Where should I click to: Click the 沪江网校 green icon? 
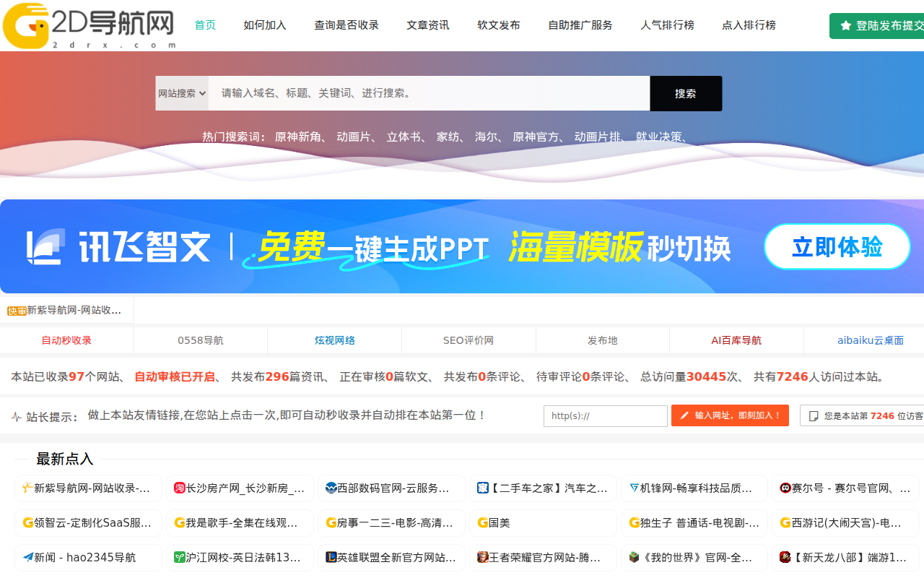180,557
